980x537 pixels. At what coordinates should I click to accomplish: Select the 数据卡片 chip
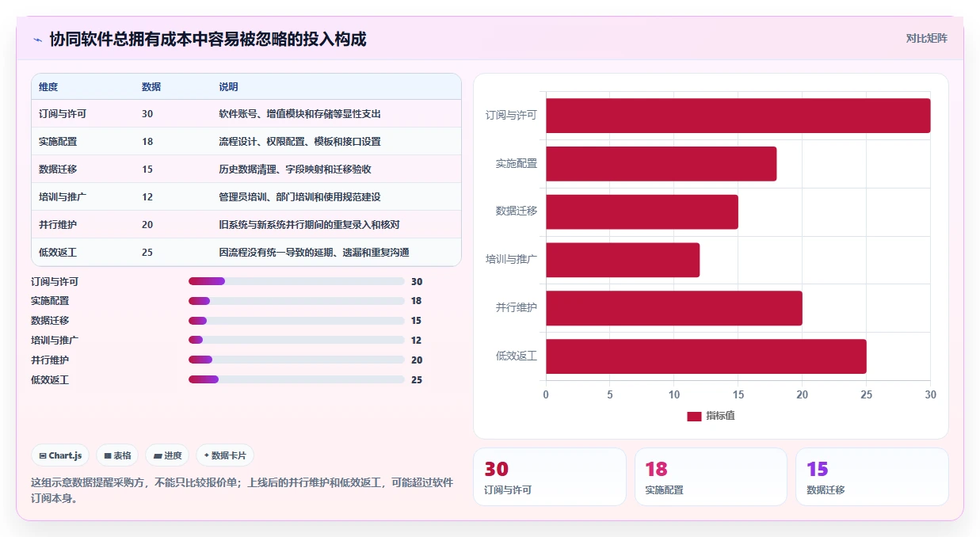(x=225, y=455)
